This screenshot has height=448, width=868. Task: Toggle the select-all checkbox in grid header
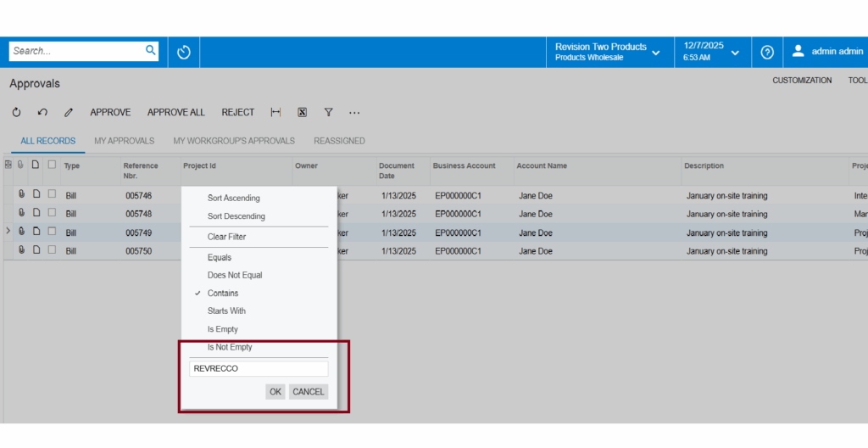tap(52, 165)
